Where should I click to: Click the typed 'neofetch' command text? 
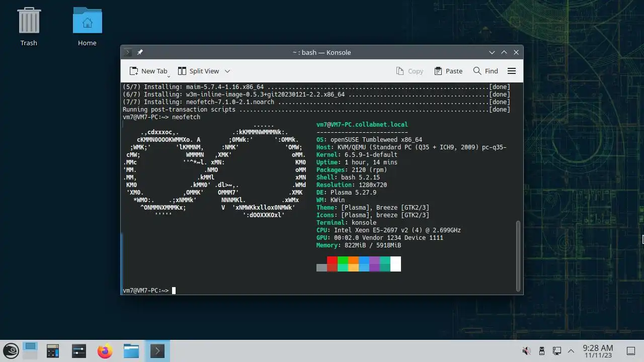coord(186,117)
